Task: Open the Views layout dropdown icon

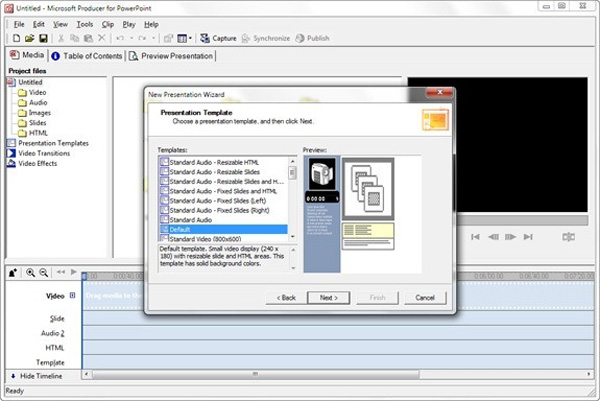Action: (184, 38)
